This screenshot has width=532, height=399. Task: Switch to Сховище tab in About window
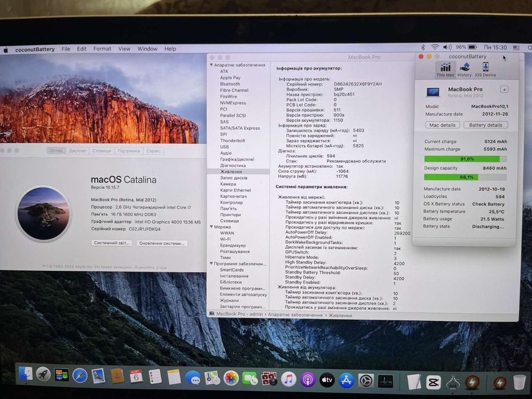point(102,150)
